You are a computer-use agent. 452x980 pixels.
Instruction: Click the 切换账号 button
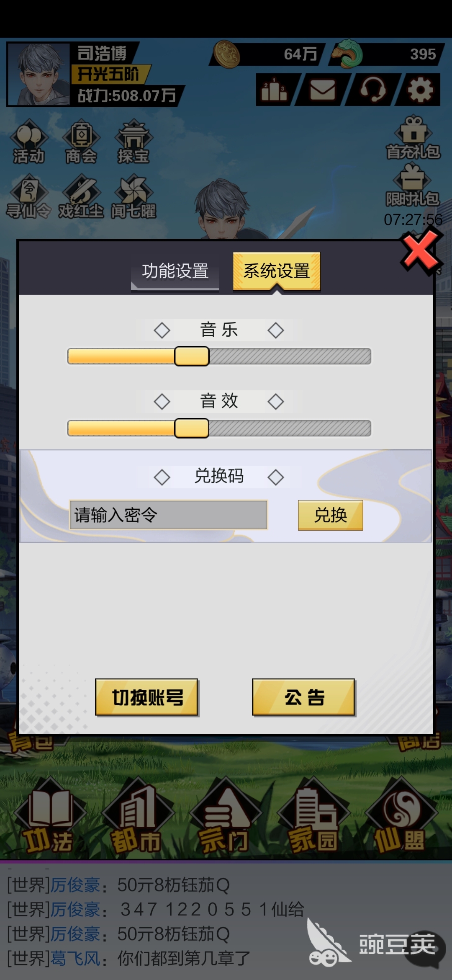coord(147,697)
